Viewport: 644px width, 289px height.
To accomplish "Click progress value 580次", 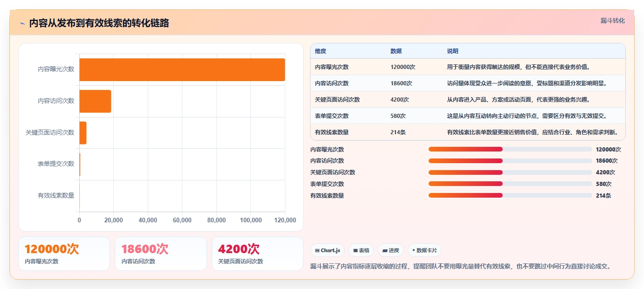I will (604, 184).
